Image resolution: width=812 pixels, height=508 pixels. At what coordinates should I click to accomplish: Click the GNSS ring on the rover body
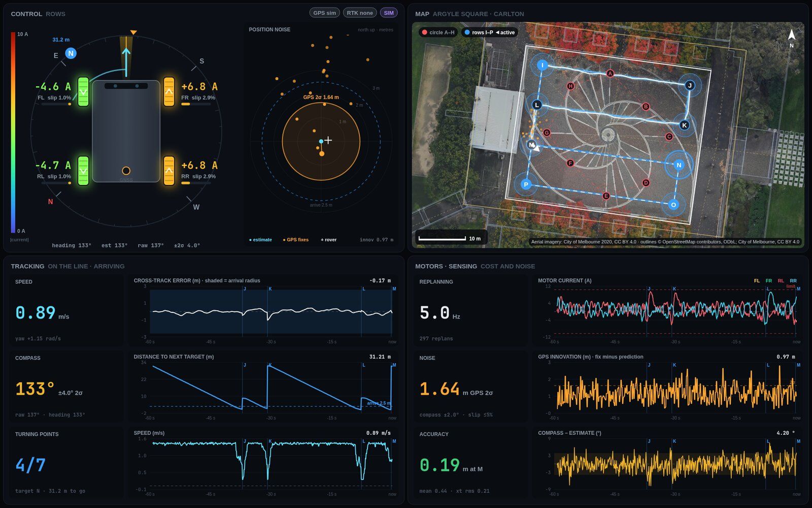coord(126,171)
